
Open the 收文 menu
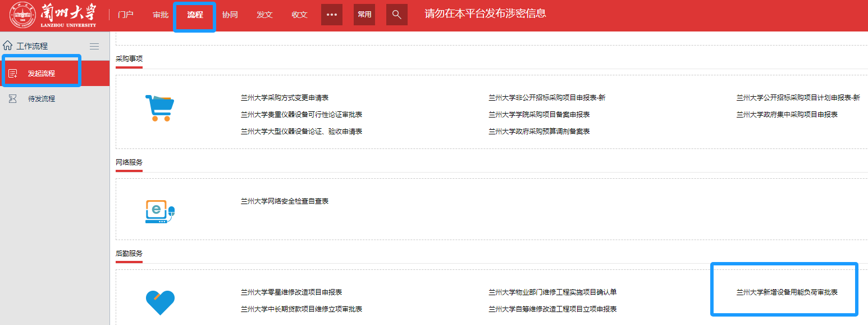[300, 15]
